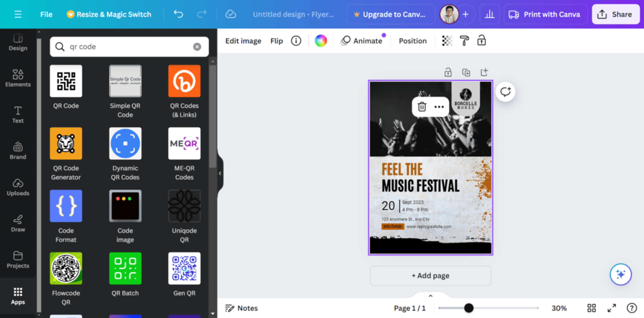Image resolution: width=644 pixels, height=318 pixels.
Task: Check cloud save status icon
Action: point(230,14)
